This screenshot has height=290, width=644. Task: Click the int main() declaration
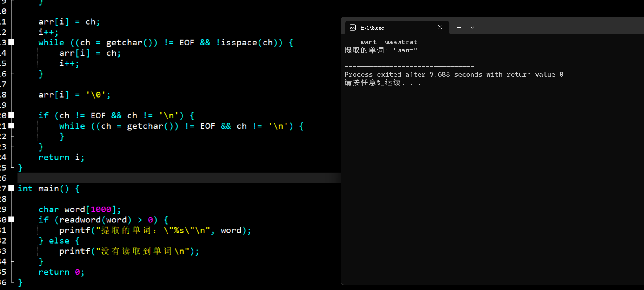pos(49,189)
